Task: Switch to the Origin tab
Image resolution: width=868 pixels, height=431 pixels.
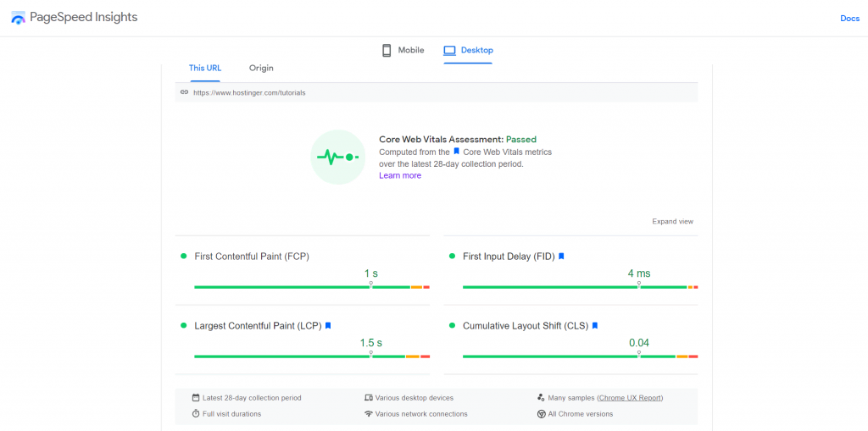Action: pos(261,68)
